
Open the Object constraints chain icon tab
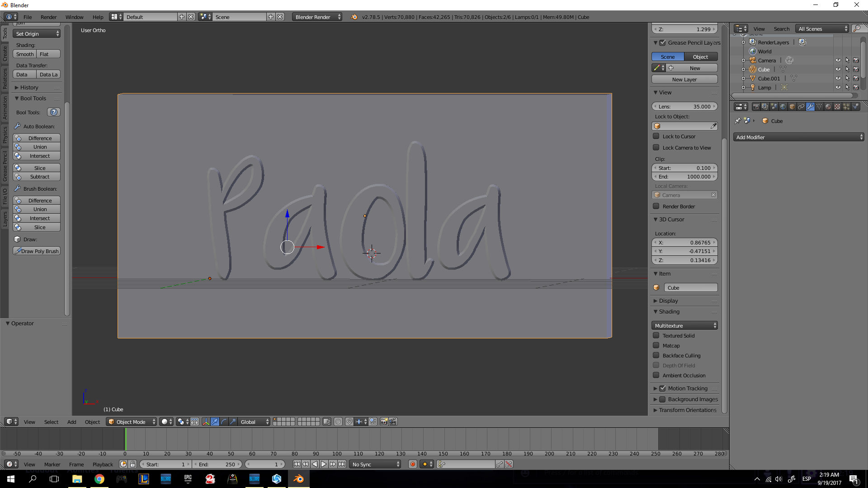[801, 107]
